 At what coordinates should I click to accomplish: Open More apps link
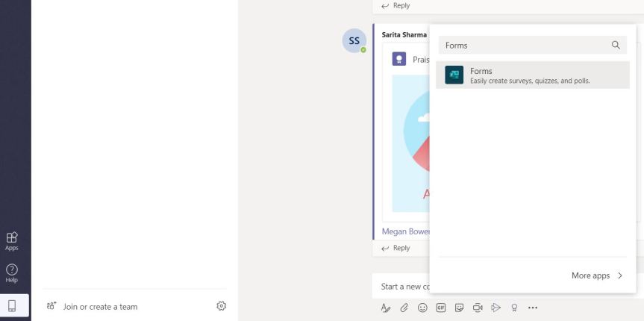point(596,275)
